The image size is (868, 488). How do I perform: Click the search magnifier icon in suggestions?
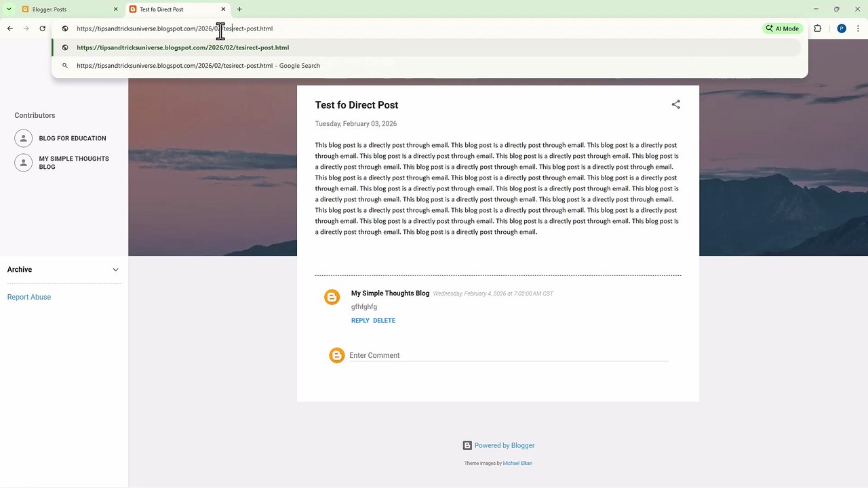point(65,66)
